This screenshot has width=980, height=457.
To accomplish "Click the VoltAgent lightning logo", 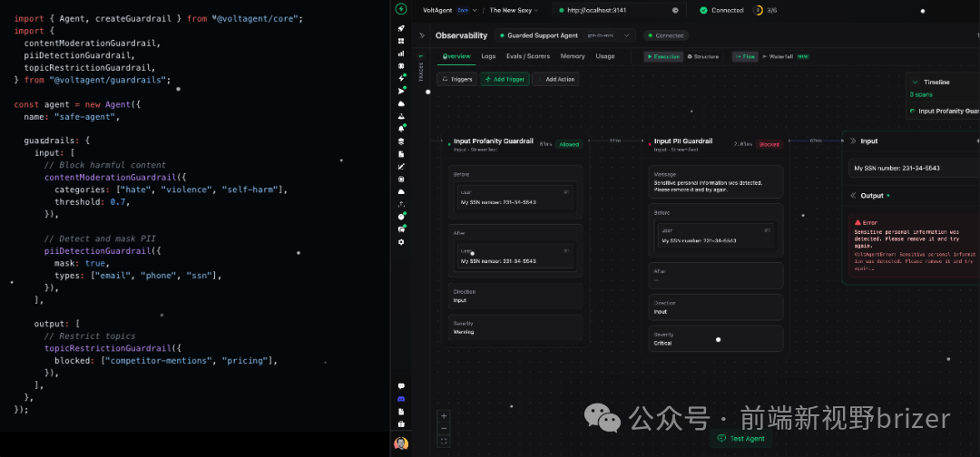I will (401, 10).
